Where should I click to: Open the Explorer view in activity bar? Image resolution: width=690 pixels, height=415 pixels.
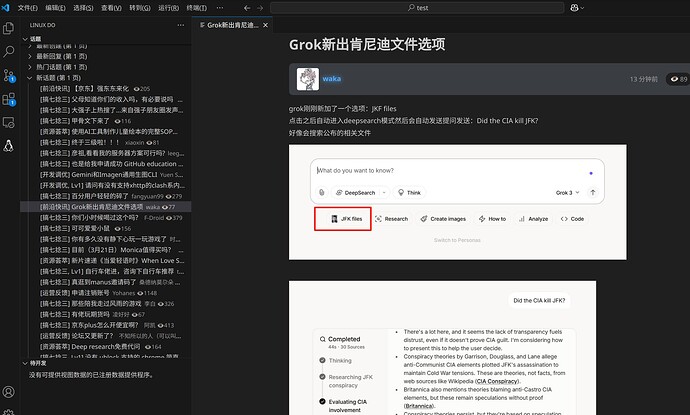(x=8, y=29)
